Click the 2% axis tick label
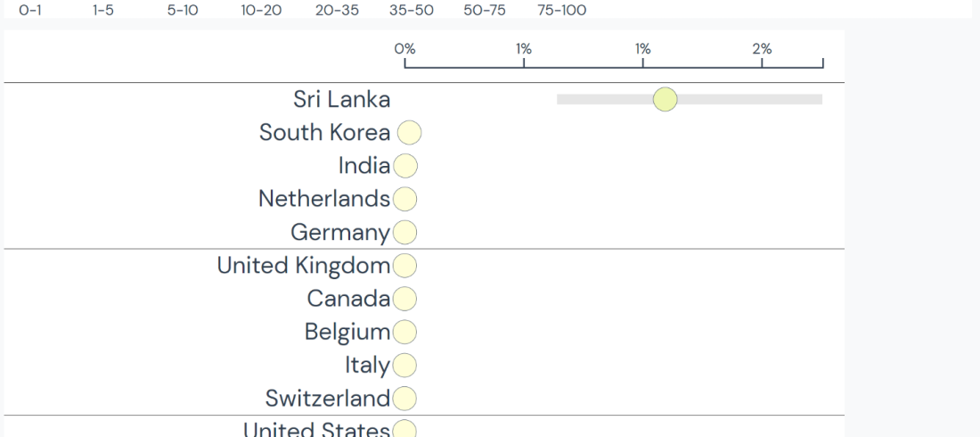The width and height of the screenshot is (980, 437). point(762,49)
